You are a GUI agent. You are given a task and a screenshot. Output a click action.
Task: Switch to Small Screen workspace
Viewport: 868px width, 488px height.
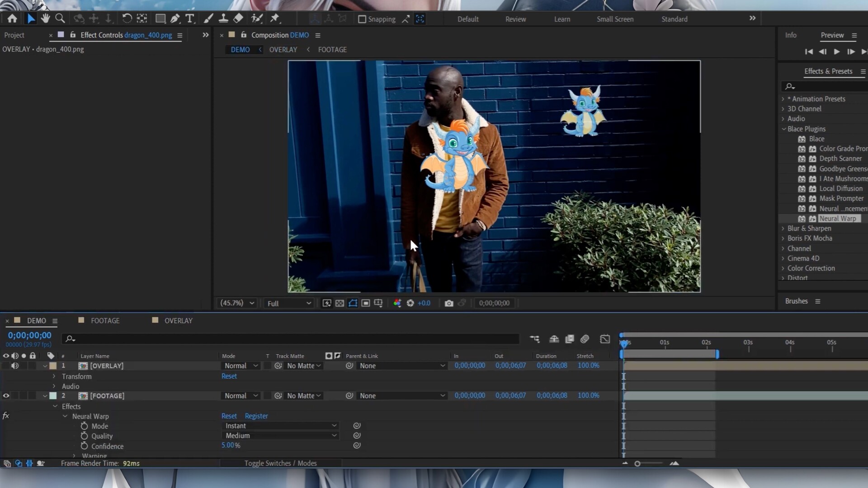(615, 19)
